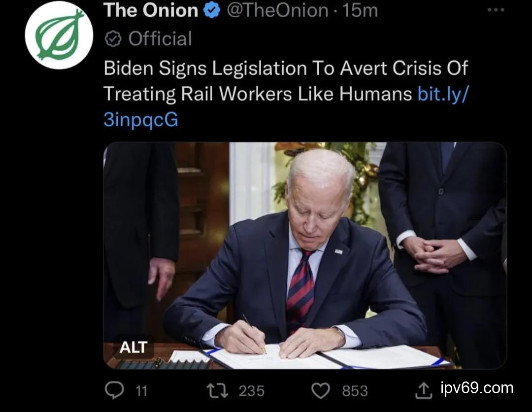The width and height of the screenshot is (532, 412).
Task: Open the share upload icon
Action: [424, 391]
